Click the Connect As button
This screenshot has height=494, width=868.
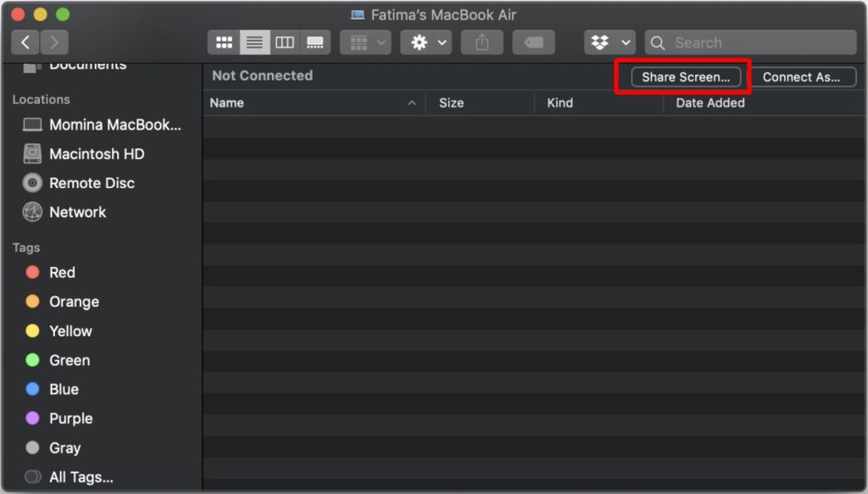(x=803, y=76)
